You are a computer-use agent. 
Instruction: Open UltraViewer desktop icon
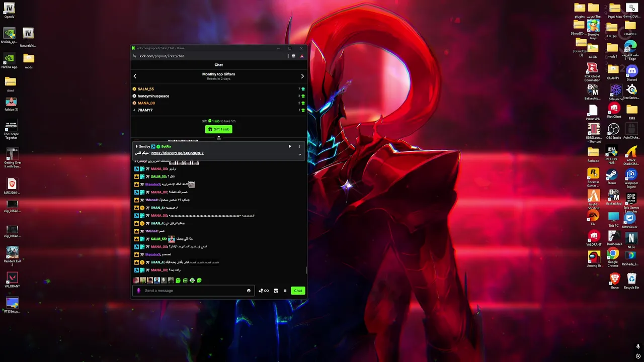[x=630, y=221]
